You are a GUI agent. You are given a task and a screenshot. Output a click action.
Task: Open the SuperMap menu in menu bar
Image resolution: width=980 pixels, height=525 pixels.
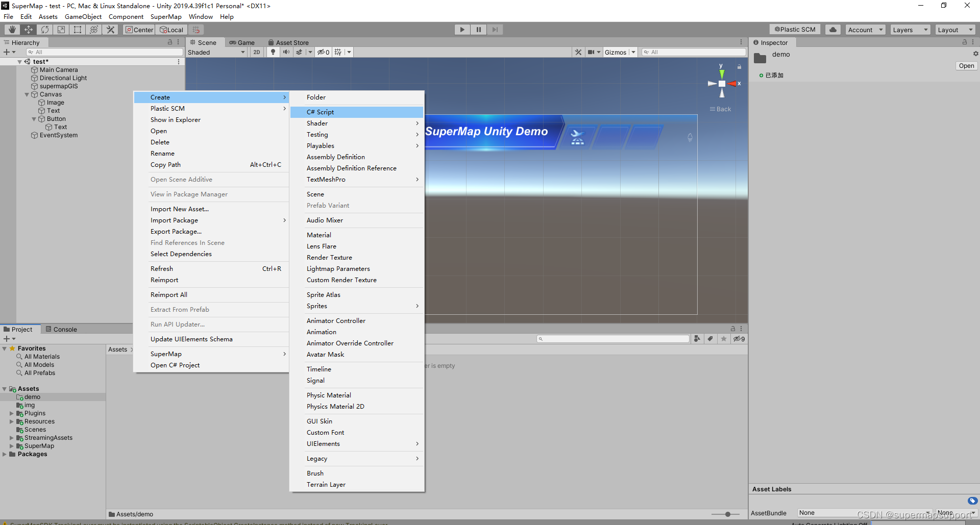pos(166,17)
